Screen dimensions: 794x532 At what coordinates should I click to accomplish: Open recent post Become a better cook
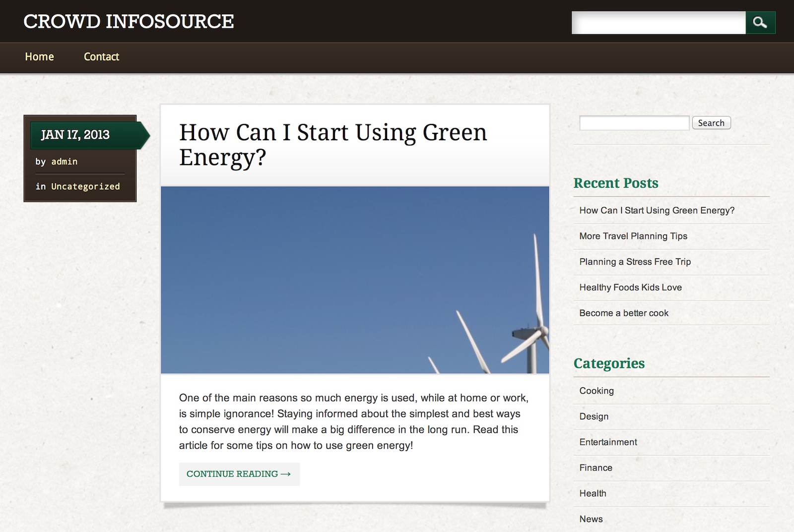point(623,313)
